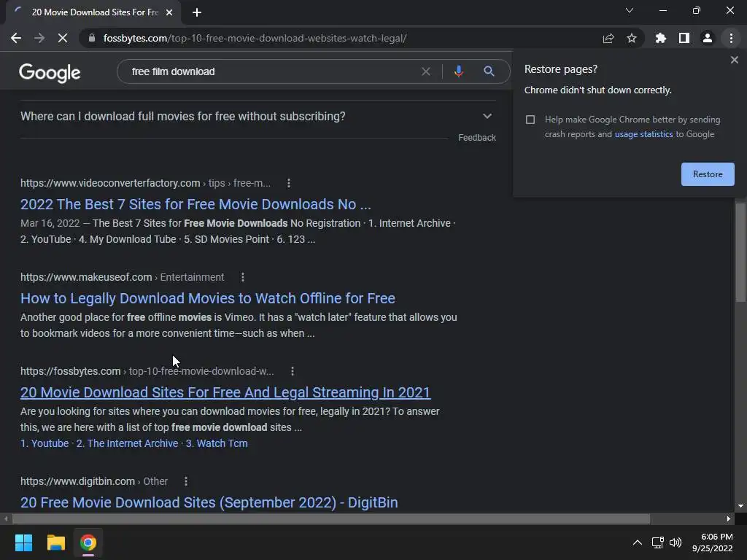Screen dimensions: 747x560
Task: Open How to Legally Download Movies result
Action: [x=208, y=298]
